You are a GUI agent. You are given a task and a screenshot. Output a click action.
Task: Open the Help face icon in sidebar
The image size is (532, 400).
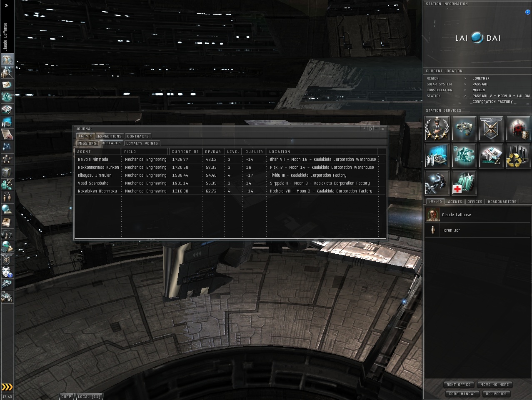coord(7,272)
